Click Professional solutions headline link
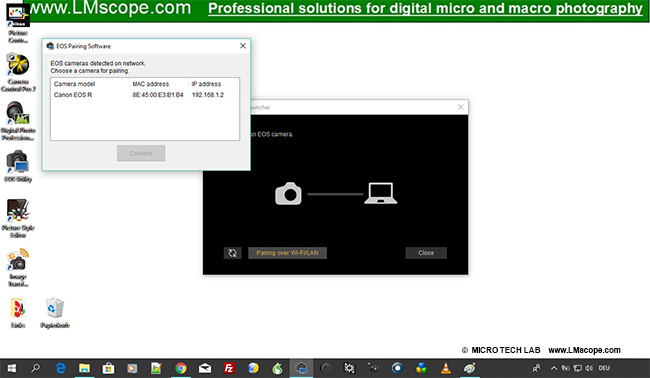 pyautogui.click(x=425, y=9)
